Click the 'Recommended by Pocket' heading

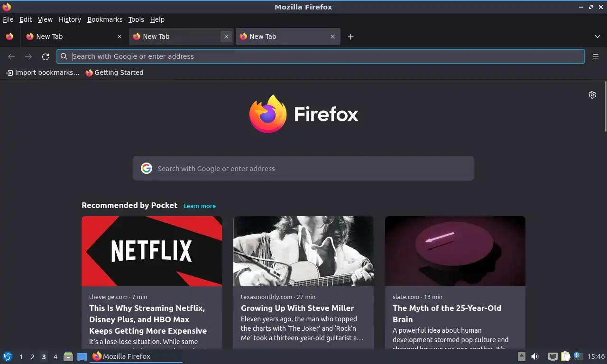[x=129, y=205]
